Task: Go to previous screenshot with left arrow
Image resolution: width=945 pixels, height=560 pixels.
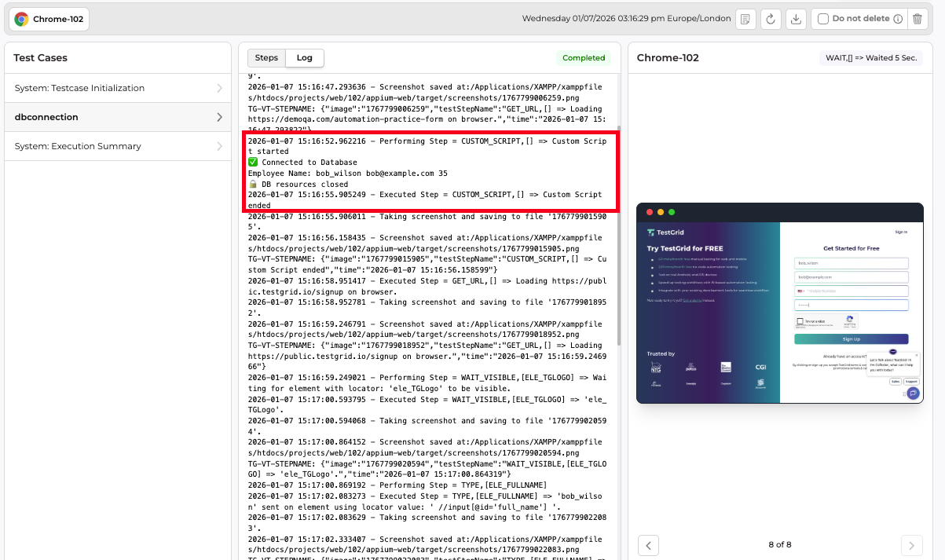Action: (648, 545)
